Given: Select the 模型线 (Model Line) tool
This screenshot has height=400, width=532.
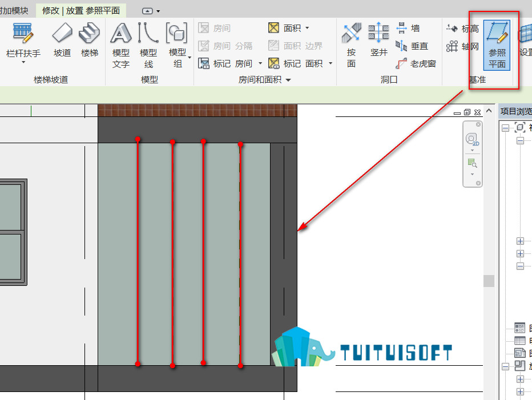Looking at the screenshot, I should (148, 46).
